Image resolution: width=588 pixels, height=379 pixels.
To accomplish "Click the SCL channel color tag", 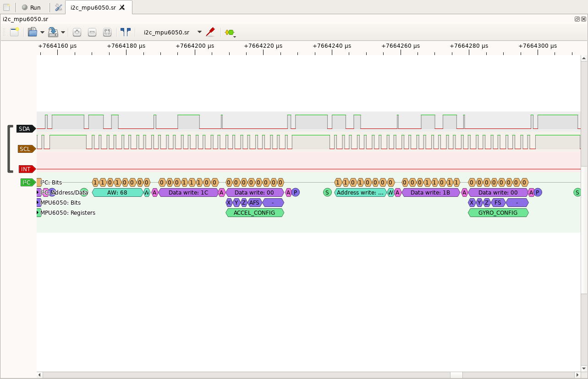I will [26, 149].
